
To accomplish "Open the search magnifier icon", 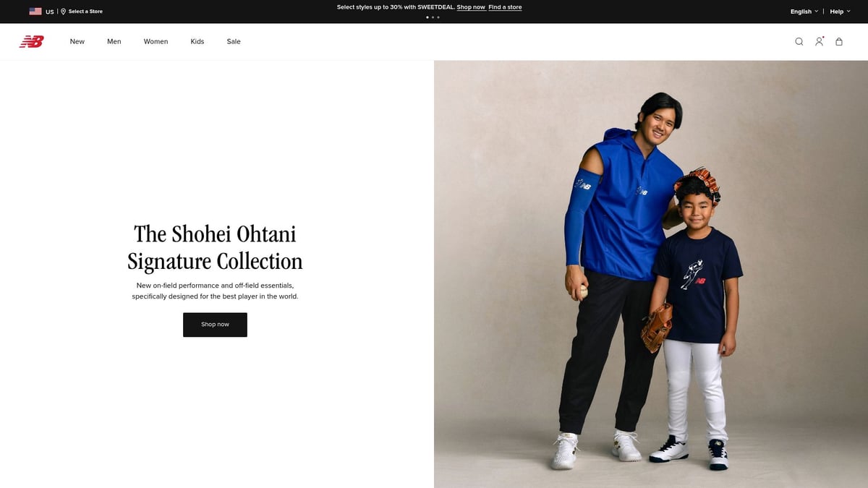I will click(799, 42).
